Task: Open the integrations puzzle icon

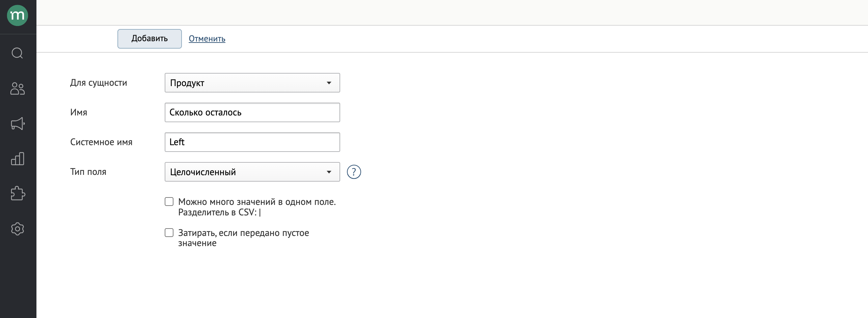Action: pos(18,193)
